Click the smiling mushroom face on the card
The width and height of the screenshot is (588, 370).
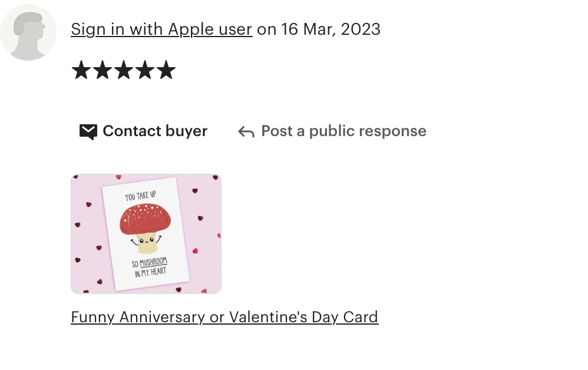[x=147, y=240]
